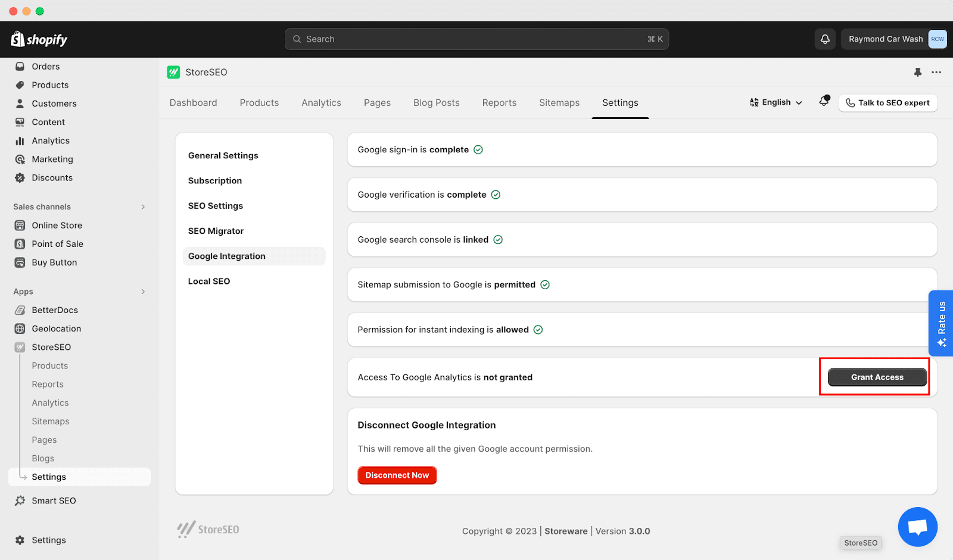Click the Geolocation app in sidebar
The width and height of the screenshot is (953, 560).
56,329
